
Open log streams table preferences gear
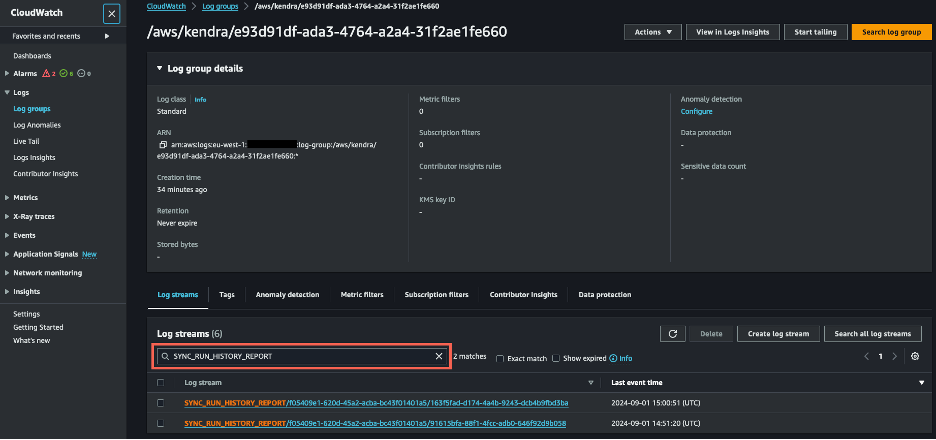tap(915, 356)
